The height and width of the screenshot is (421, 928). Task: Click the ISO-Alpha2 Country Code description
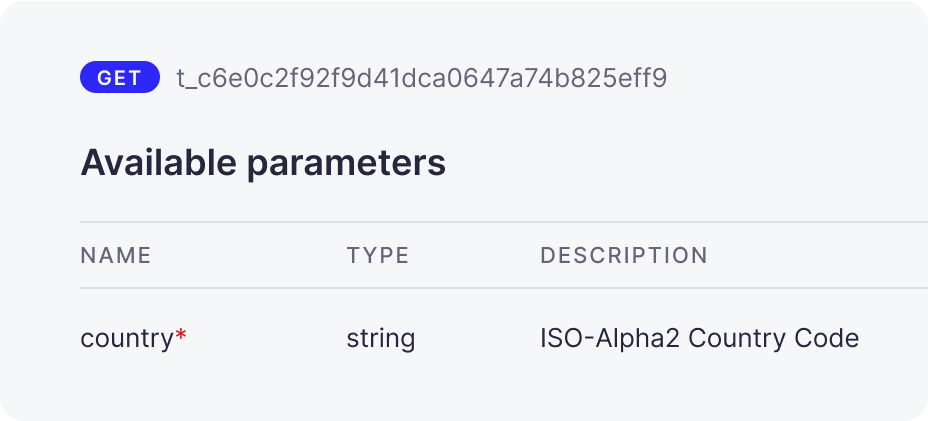point(700,339)
